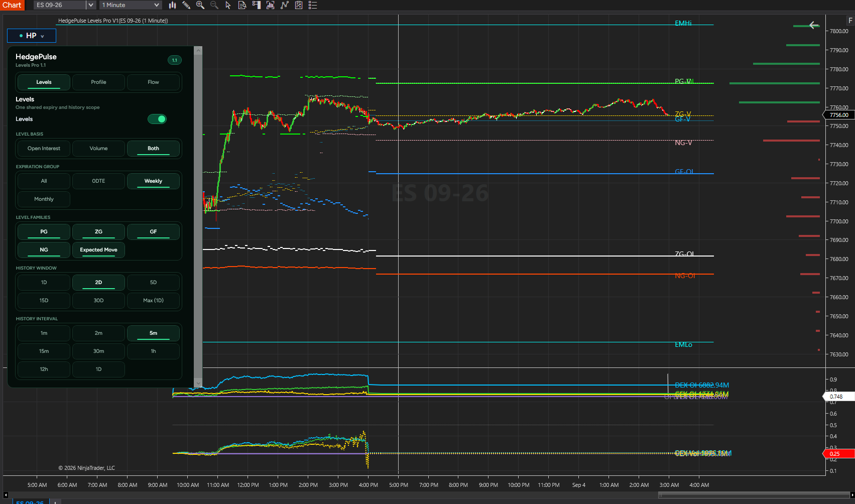Toggle the NG level family
This screenshot has height=504, width=855.
click(44, 250)
